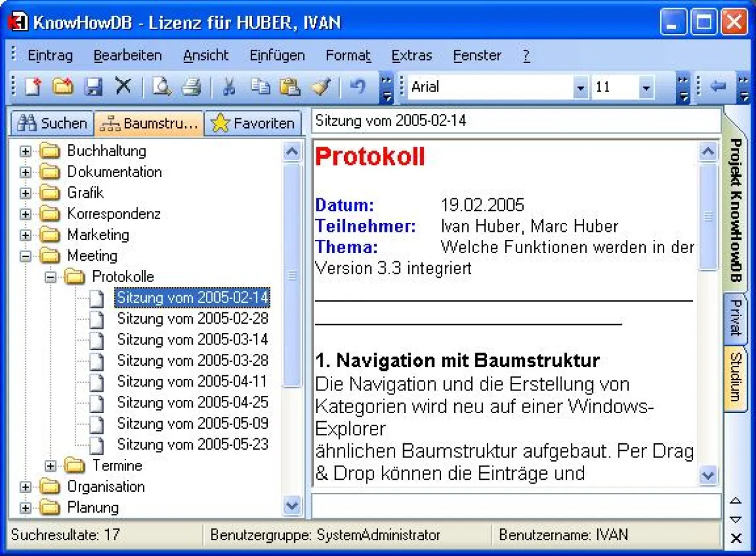Create a new entry using toolbar icon

click(x=31, y=87)
